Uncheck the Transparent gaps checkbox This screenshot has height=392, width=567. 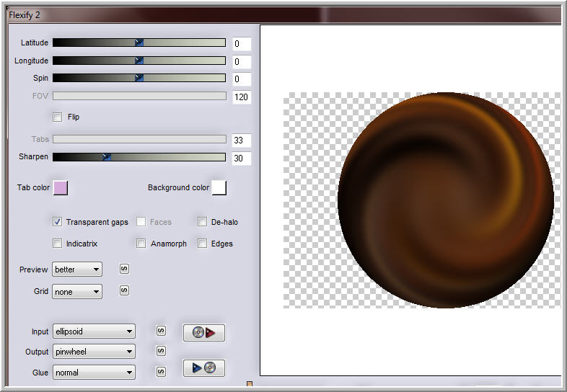[57, 222]
